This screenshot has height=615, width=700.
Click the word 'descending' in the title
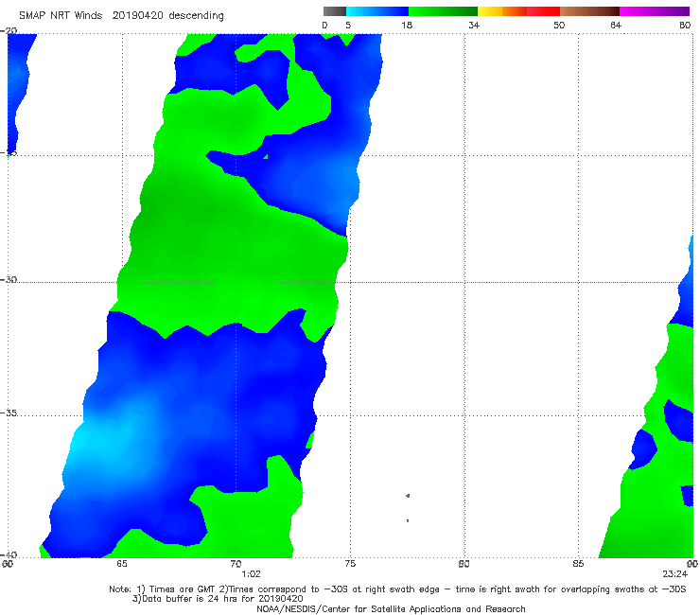[197, 16]
